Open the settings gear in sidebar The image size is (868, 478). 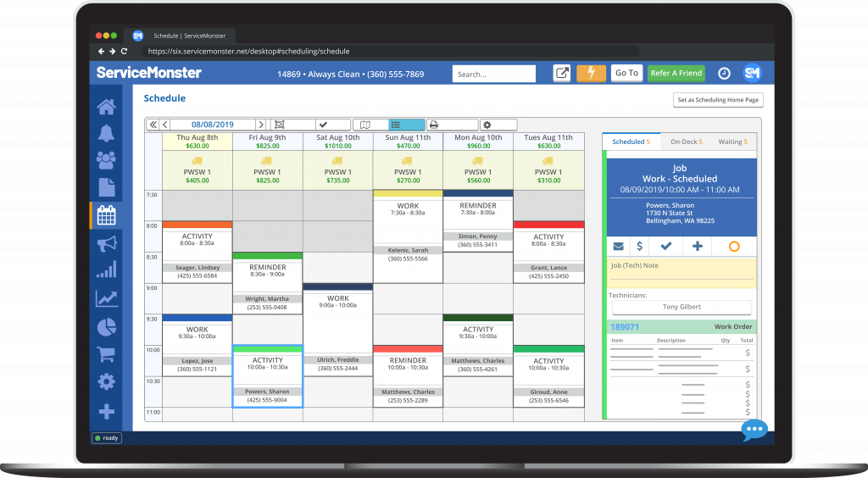coord(106,381)
